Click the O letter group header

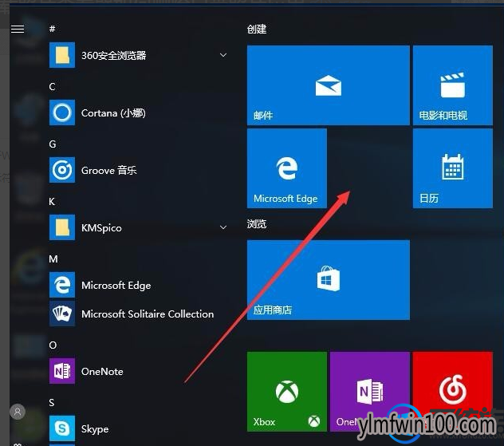point(53,345)
